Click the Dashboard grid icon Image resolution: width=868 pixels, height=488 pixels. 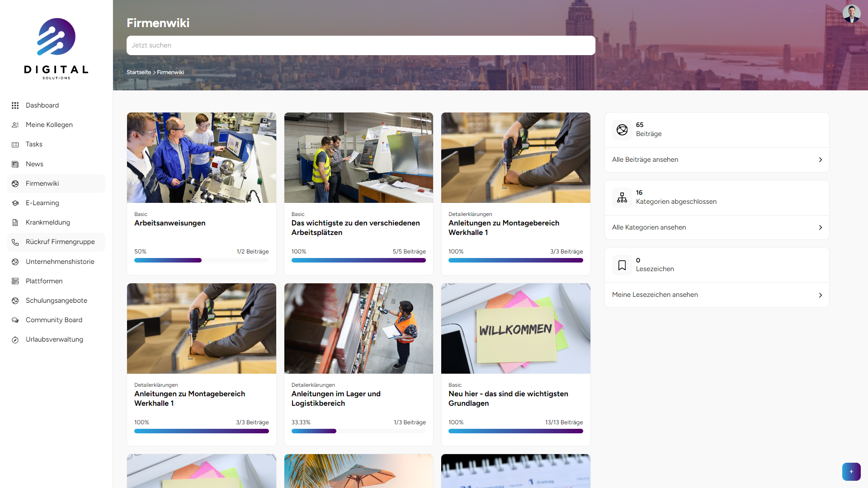click(x=15, y=105)
